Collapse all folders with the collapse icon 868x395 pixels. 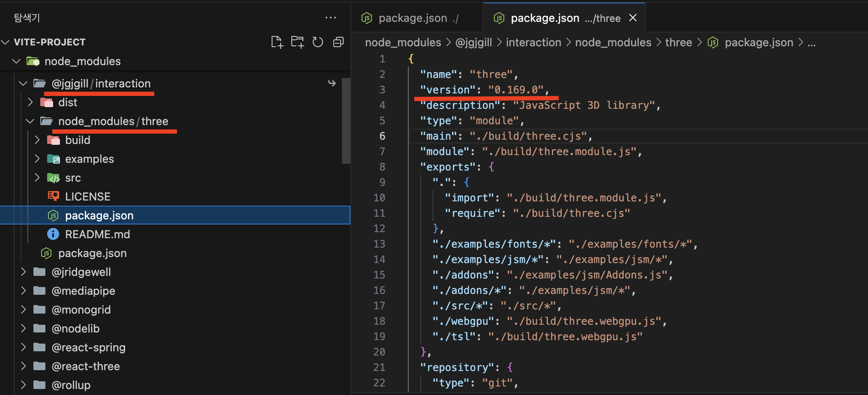click(x=338, y=42)
